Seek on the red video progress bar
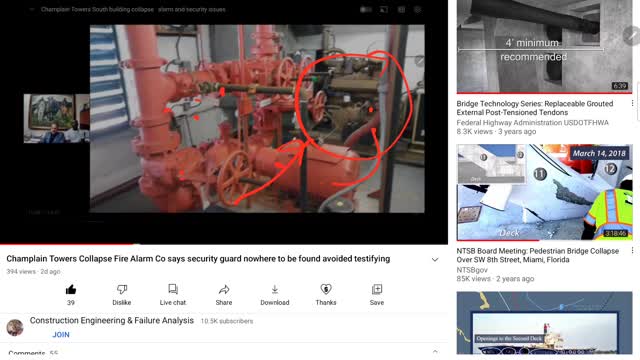 click(x=224, y=244)
